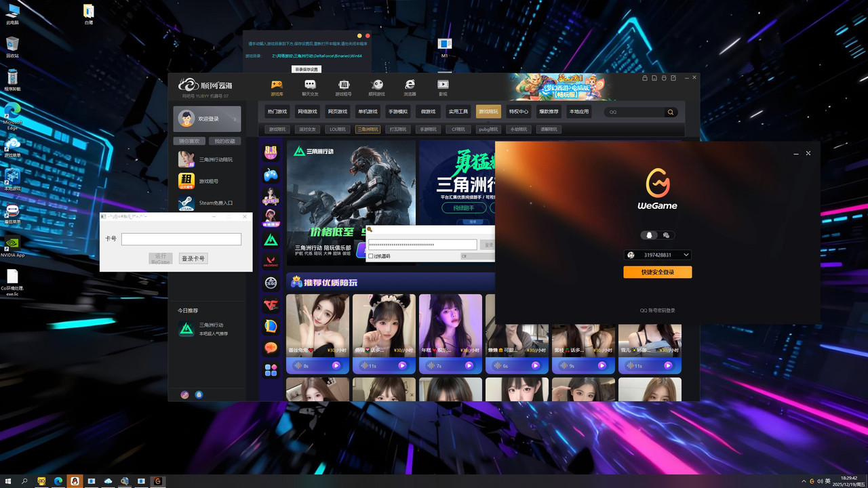Select the CrossFire CF icon in sidebar

point(271,305)
